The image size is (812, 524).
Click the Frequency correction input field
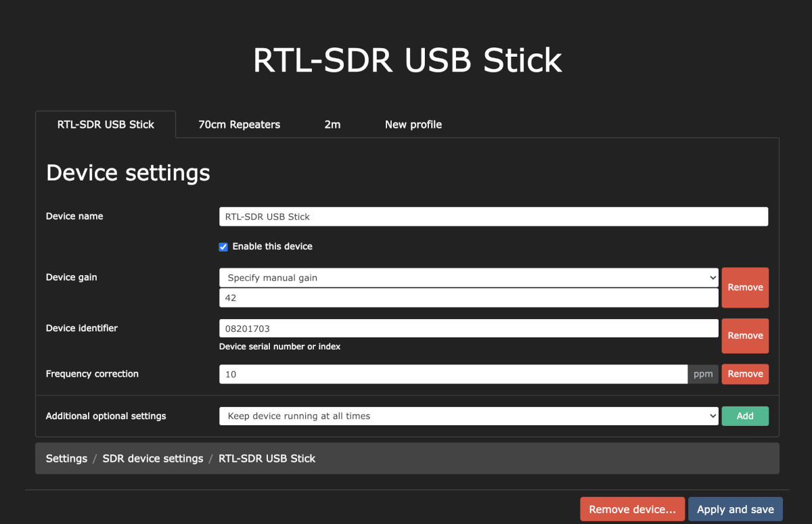tap(453, 374)
